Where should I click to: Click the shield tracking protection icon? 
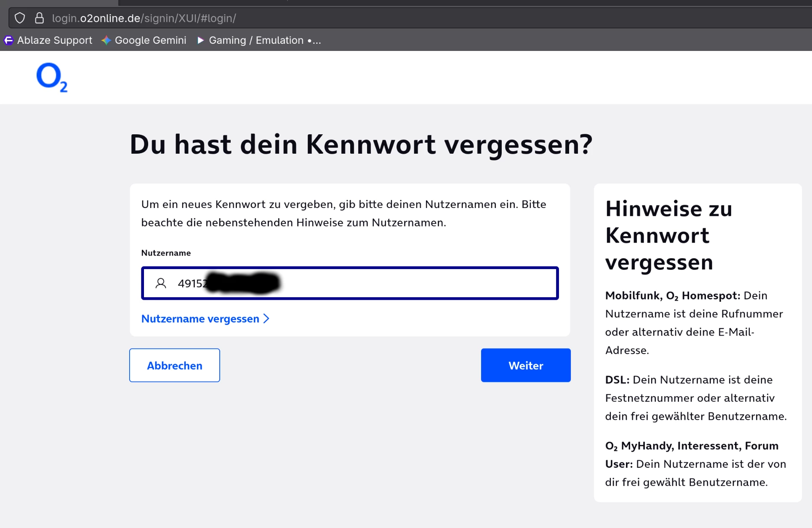click(x=20, y=18)
